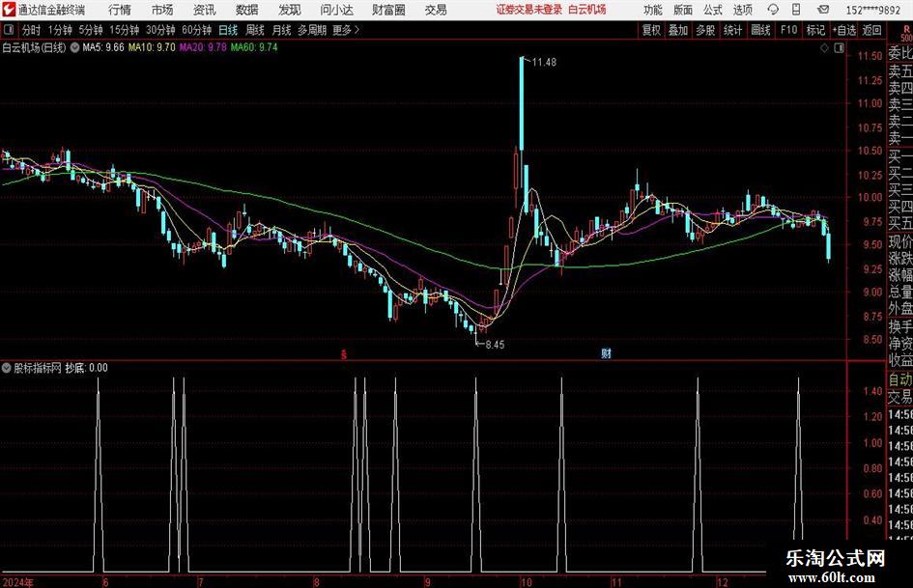
Task: Click the MA20: 9.78 value label
Action: coord(203,47)
